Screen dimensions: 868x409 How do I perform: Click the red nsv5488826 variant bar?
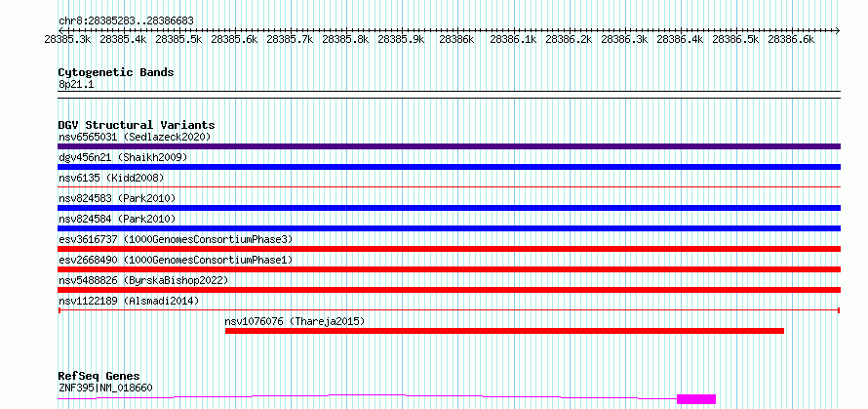[x=449, y=290]
